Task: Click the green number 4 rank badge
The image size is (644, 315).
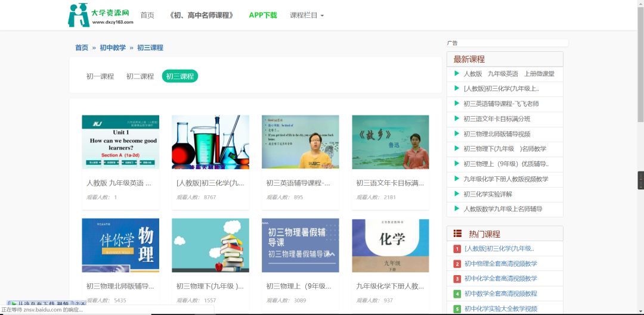Action: (457, 294)
